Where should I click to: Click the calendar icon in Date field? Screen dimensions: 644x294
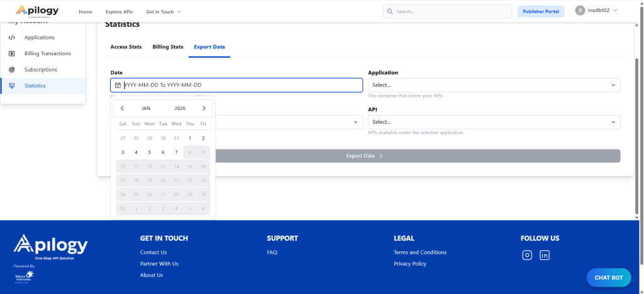point(118,85)
